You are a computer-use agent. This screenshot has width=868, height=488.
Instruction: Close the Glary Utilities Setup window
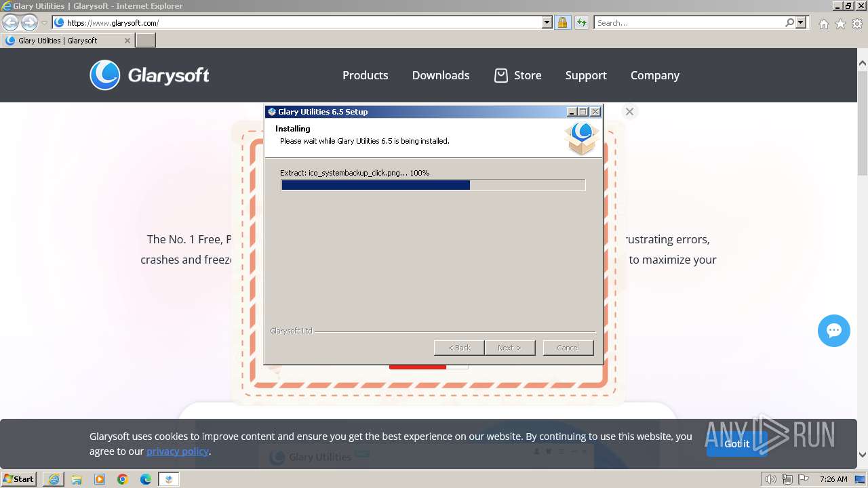[595, 112]
